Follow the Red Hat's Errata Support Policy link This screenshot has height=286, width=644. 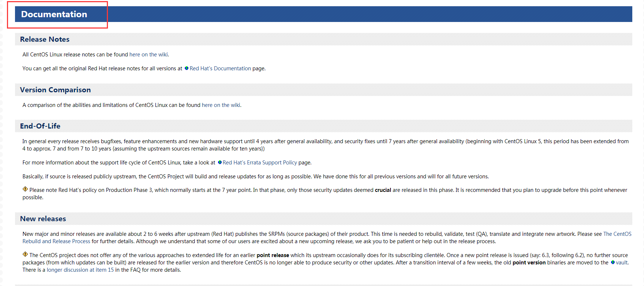(x=260, y=163)
